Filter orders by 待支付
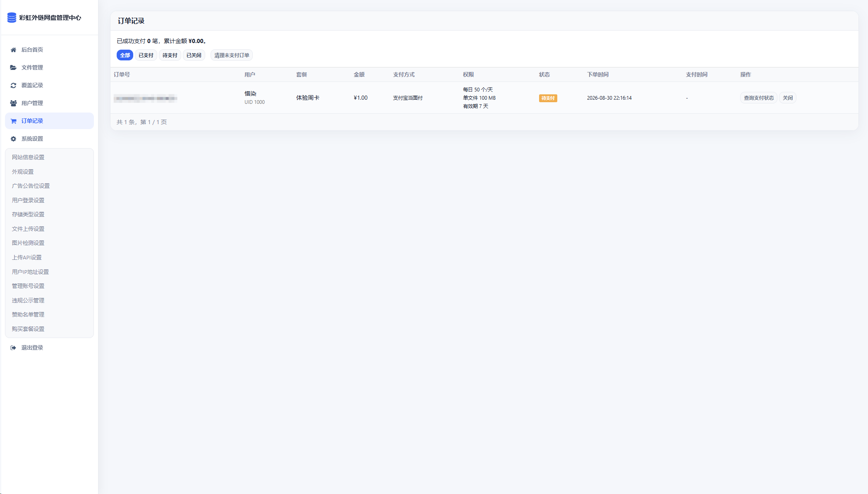 coord(170,55)
